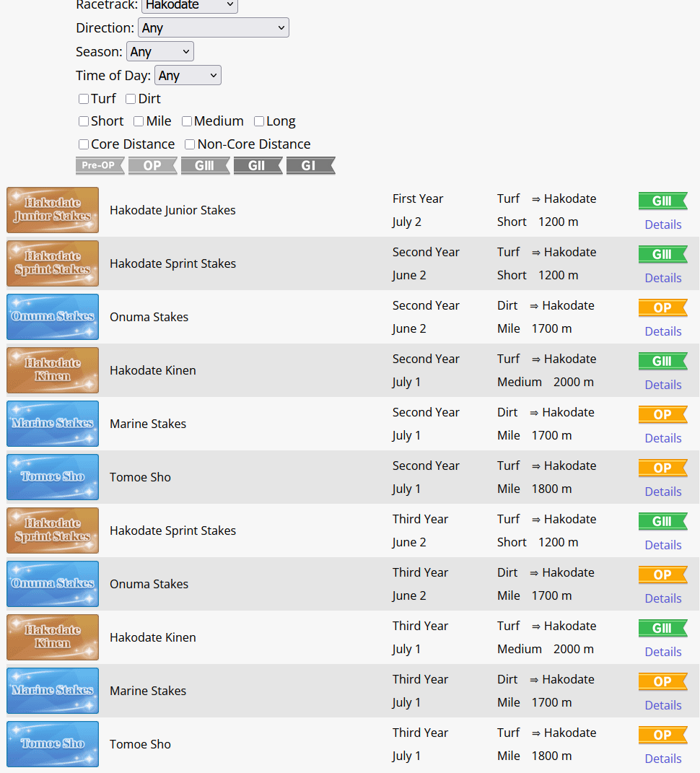700x773 pixels.
Task: Click Second Year Tomoe Sho banner
Action: point(53,477)
